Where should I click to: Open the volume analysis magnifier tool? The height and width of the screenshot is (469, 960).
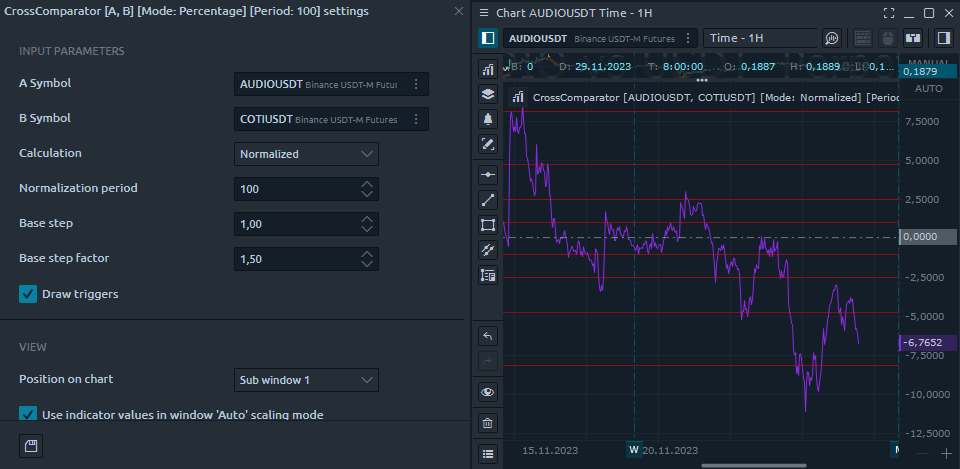[x=831, y=38]
